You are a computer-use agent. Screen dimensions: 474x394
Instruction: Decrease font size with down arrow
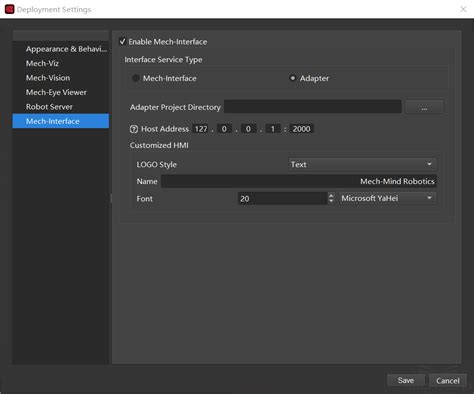(x=331, y=201)
